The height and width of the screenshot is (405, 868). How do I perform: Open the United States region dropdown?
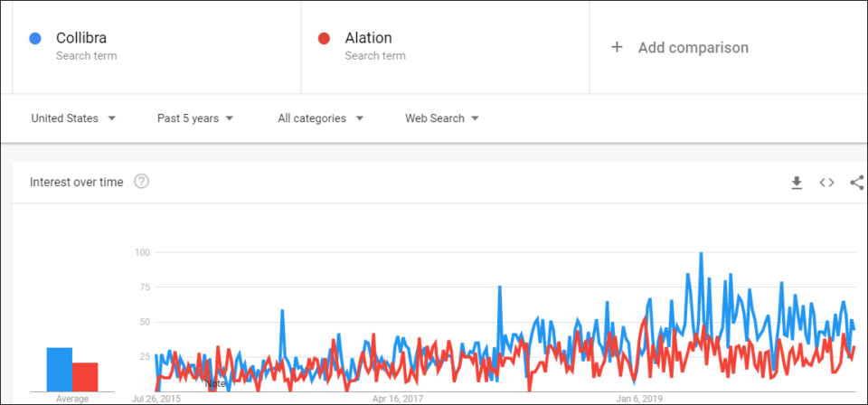[x=73, y=118]
